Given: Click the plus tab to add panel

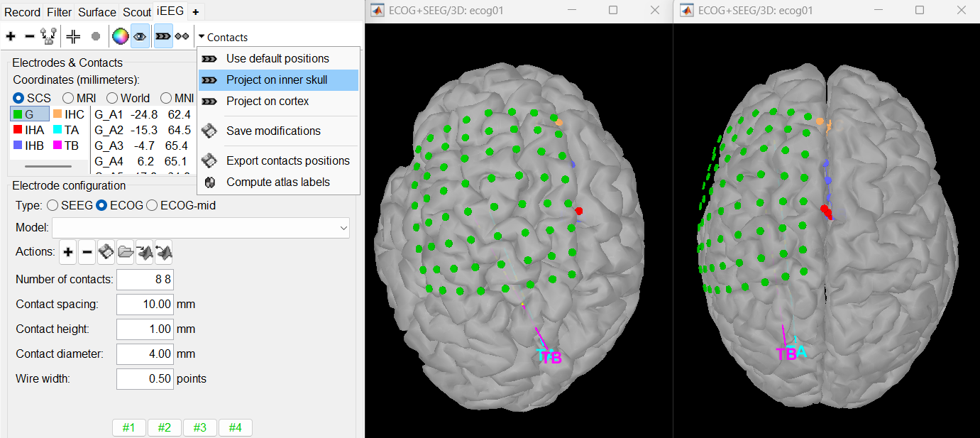Looking at the screenshot, I should (x=195, y=11).
